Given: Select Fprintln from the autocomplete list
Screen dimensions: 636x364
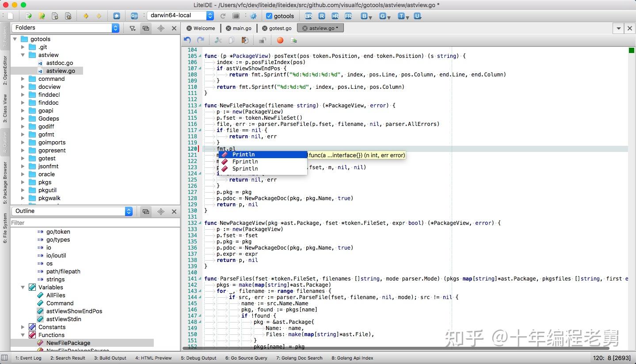Looking at the screenshot, I should click(x=245, y=162).
